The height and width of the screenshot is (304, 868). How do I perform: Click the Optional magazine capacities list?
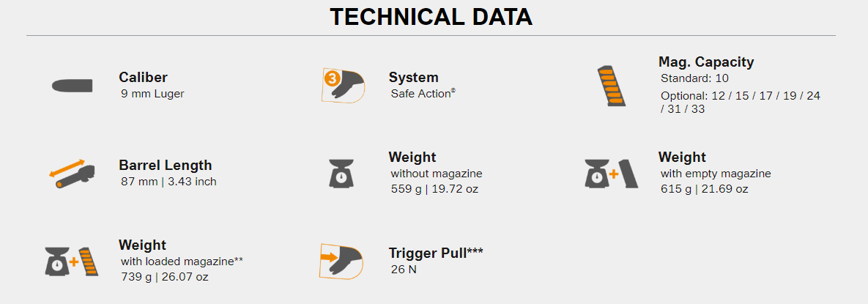tap(741, 103)
